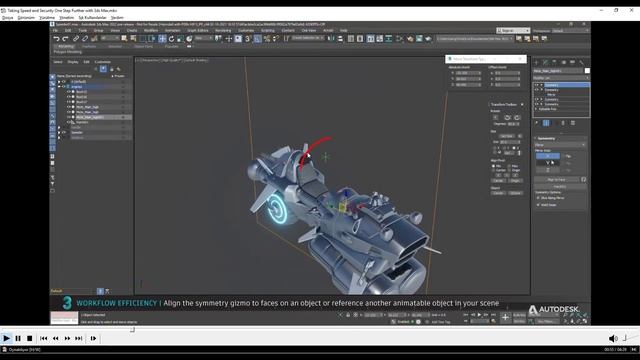Open Configure Modifier Sets icon under stack
640x360 pixels.
pos(573,123)
